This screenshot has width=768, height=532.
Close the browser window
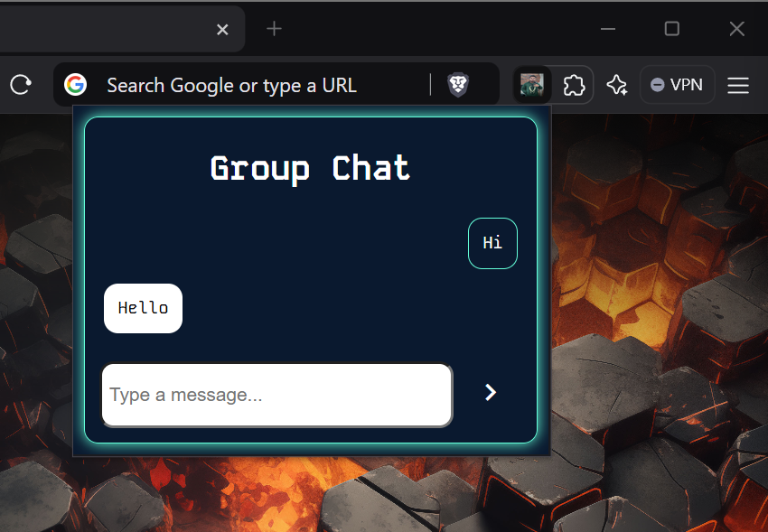click(736, 29)
